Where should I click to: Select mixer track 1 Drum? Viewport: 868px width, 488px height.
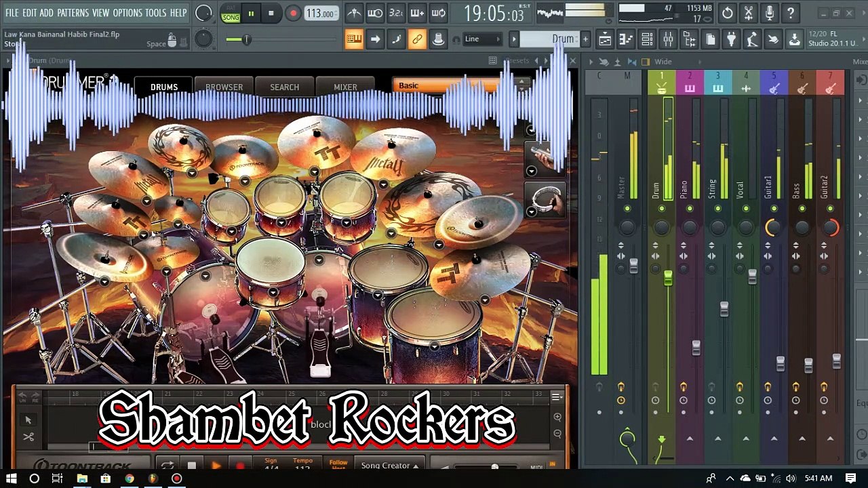(x=661, y=83)
